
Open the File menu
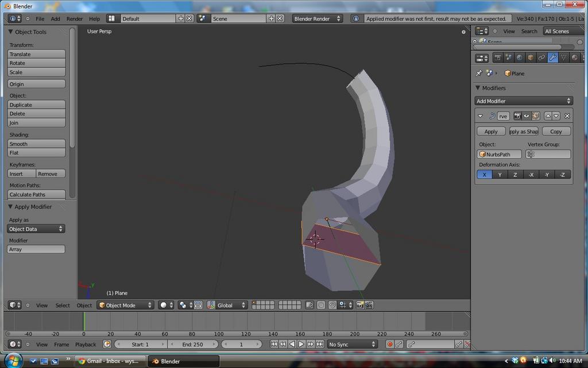coord(40,19)
